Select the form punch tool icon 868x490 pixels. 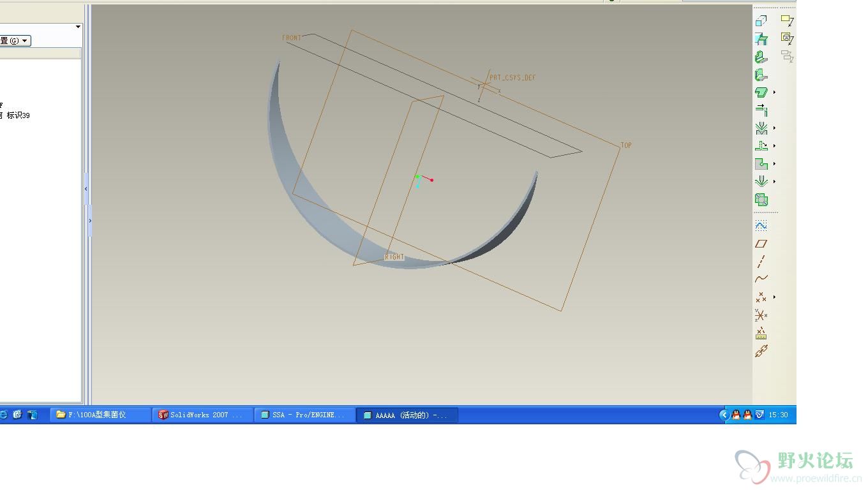[761, 182]
